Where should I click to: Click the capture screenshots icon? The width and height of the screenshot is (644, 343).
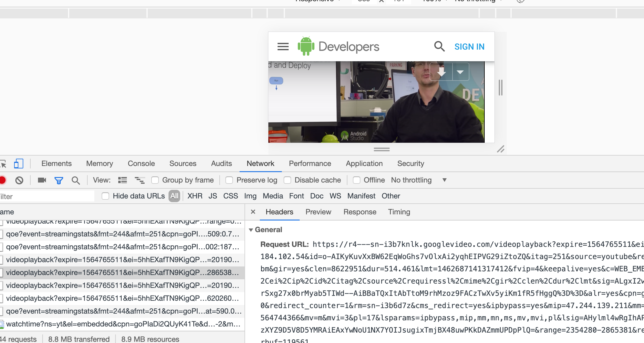coord(42,180)
